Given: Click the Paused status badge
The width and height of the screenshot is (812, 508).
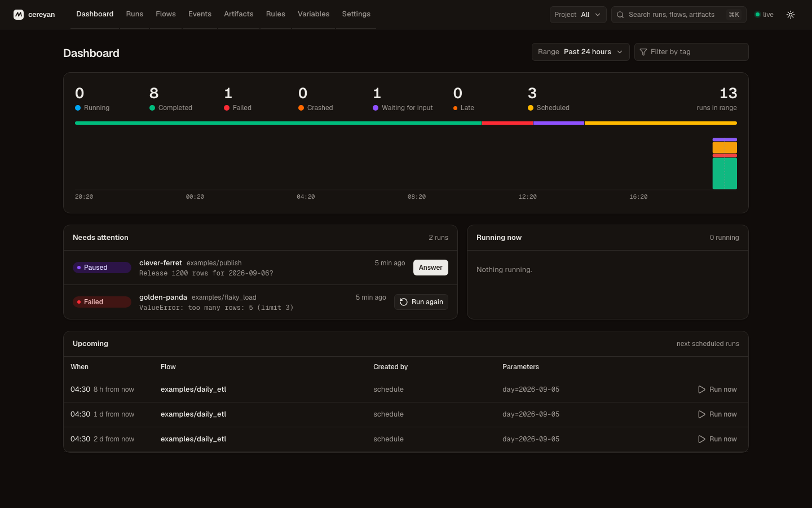Looking at the screenshot, I should (102, 268).
